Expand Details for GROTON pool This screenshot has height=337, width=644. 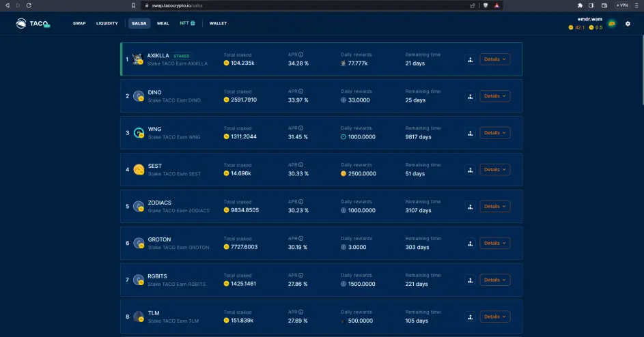tap(494, 243)
